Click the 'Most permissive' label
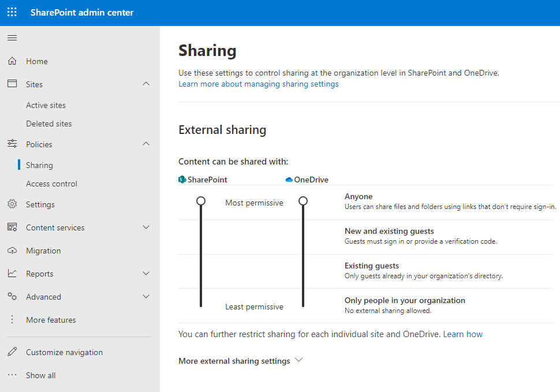Screen dimensions: 560x392 click(254, 203)
